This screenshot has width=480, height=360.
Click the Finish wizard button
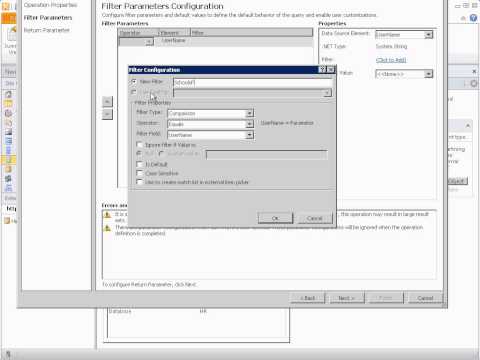tap(386, 298)
